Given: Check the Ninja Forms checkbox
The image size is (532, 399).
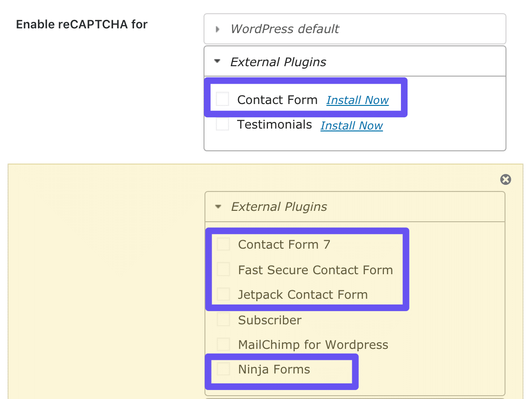Looking at the screenshot, I should pyautogui.click(x=223, y=369).
